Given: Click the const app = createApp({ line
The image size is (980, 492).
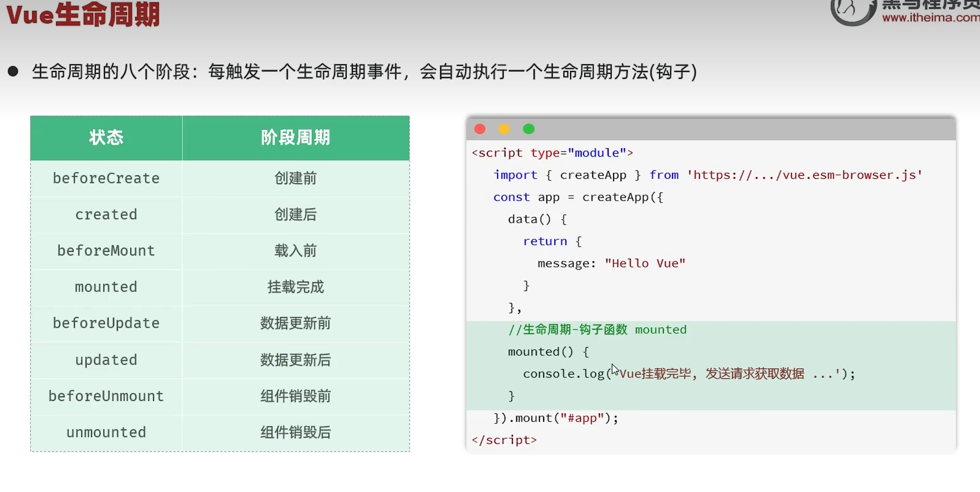Looking at the screenshot, I should tap(578, 197).
